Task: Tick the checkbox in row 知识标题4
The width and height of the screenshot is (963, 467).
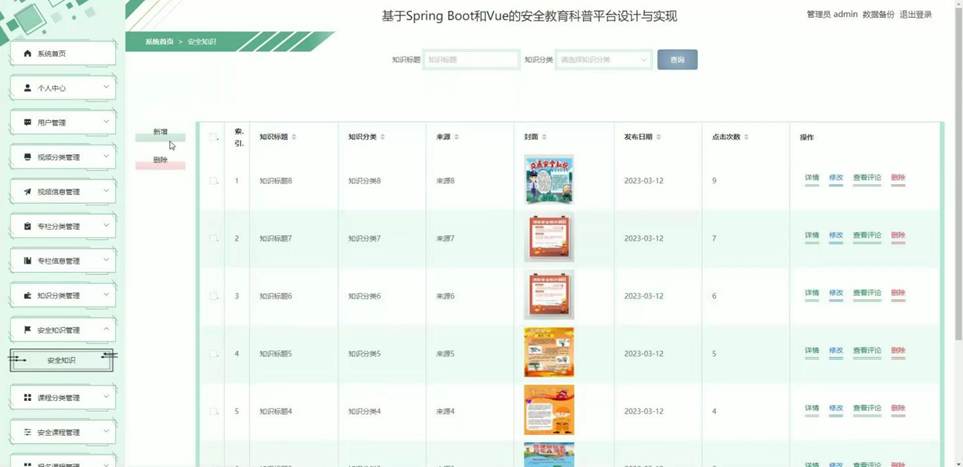Action: click(213, 411)
